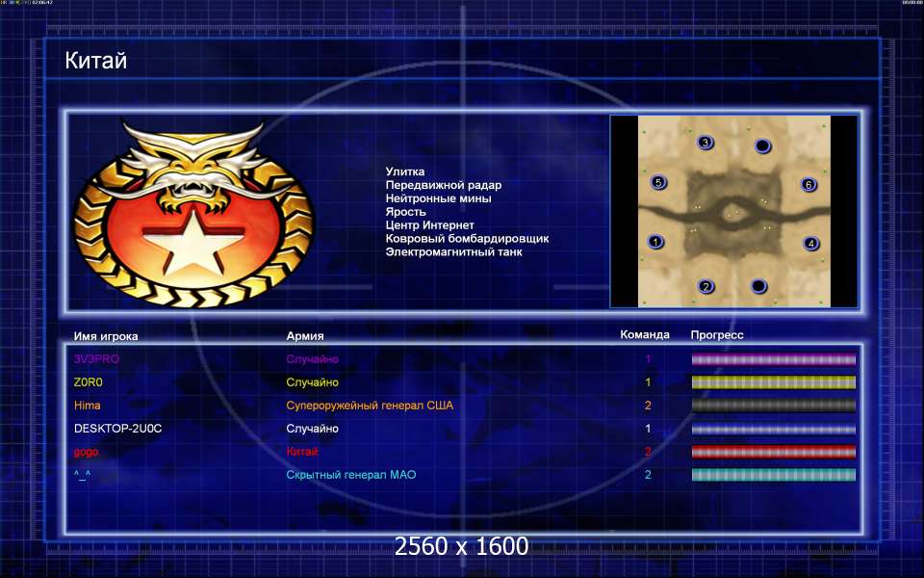This screenshot has width=924, height=578.
Task: Click the Нейтронные мины entry
Action: point(438,198)
